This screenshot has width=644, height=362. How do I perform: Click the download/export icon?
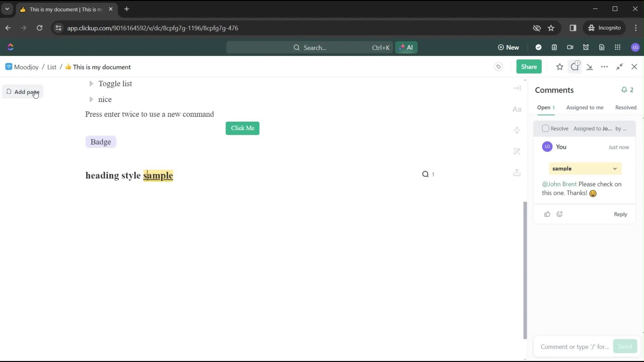tap(590, 67)
